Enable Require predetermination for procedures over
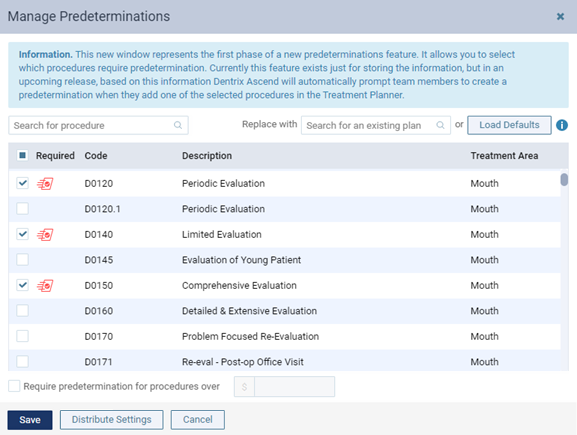This screenshot has width=577, height=435. click(x=14, y=386)
